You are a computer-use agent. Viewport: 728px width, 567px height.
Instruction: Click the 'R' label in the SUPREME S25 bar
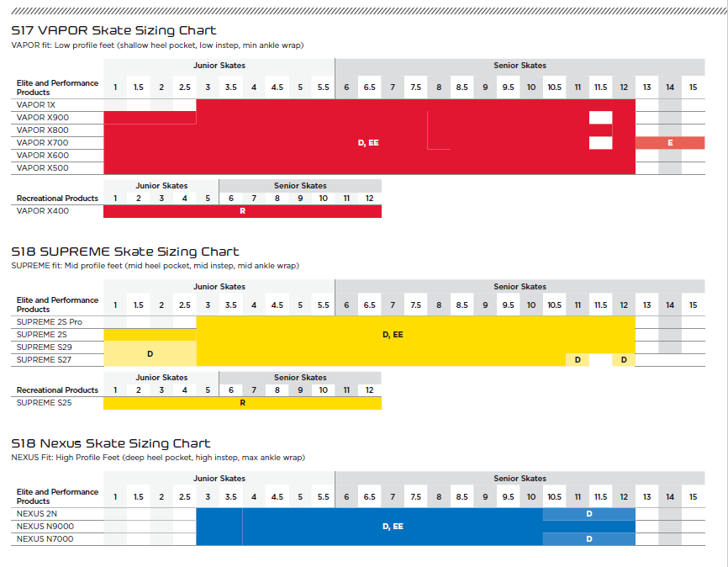click(x=242, y=403)
